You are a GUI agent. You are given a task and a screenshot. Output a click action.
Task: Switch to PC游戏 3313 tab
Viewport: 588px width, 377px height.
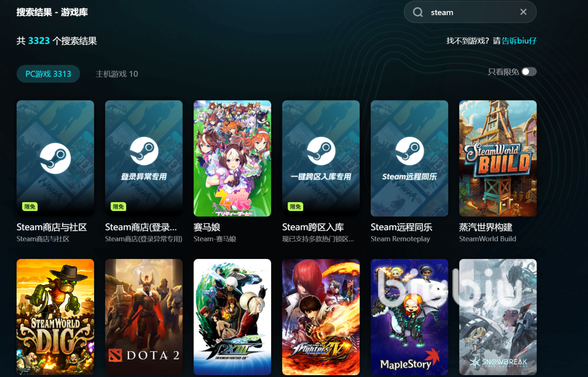(48, 74)
